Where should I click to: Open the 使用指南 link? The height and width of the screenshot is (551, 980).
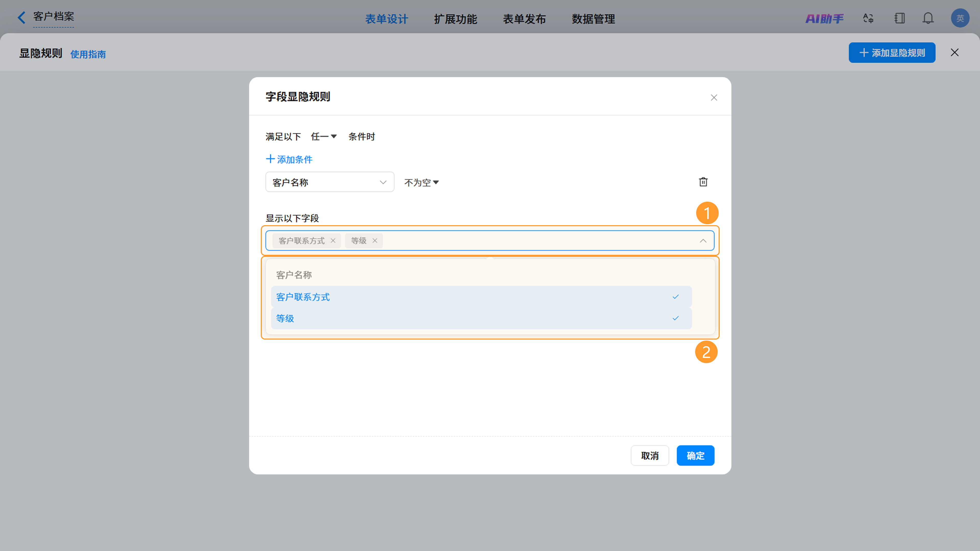88,54
